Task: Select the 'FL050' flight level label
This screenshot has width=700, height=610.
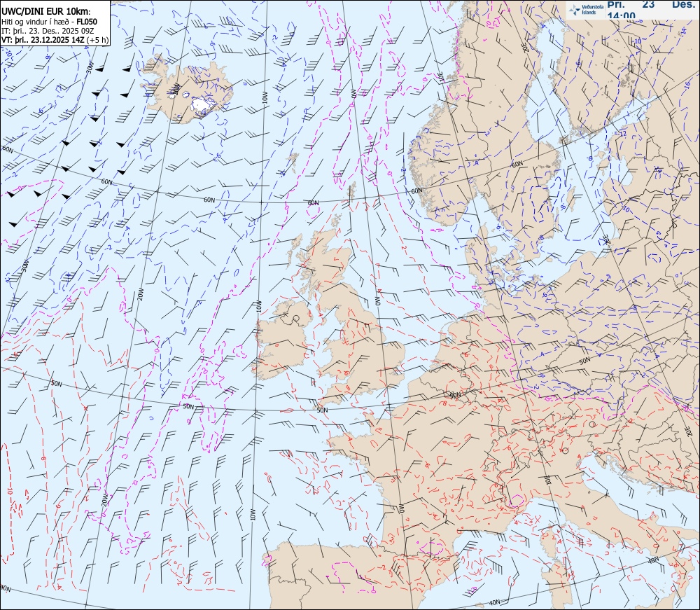Action: click(87, 22)
